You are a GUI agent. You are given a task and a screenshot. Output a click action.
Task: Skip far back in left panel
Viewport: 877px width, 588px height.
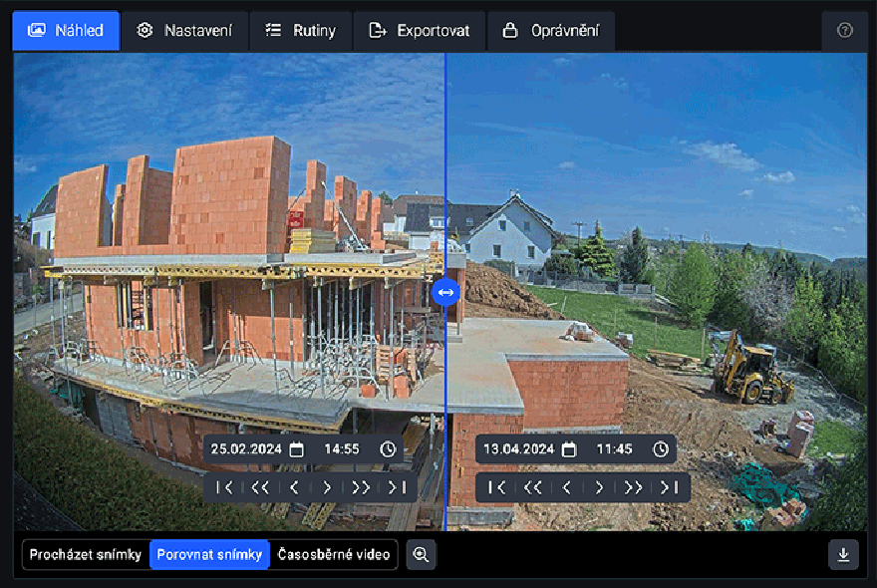259,488
